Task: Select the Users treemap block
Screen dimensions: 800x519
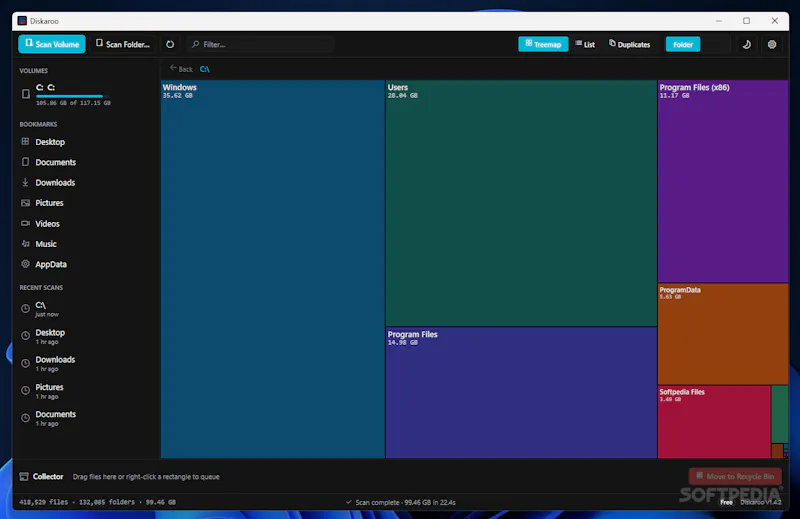Action: [521, 203]
